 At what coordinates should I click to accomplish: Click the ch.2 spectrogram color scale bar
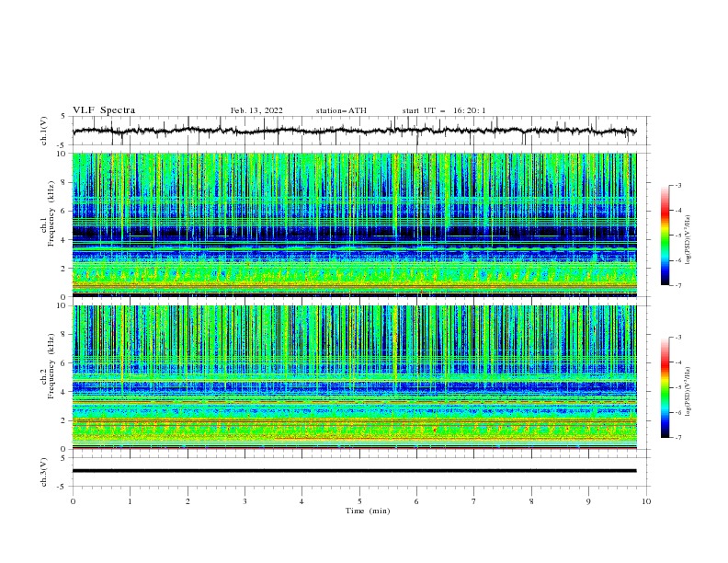pyautogui.click(x=665, y=387)
